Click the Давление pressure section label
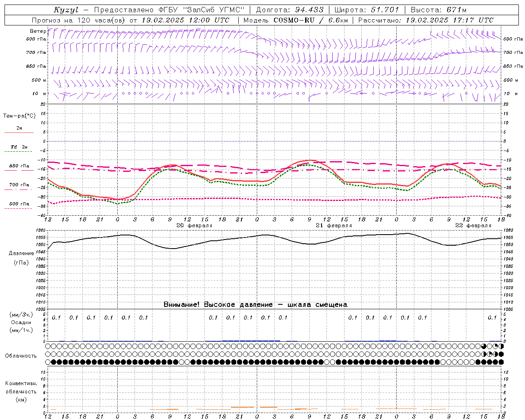The image size is (525, 420). (x=21, y=253)
